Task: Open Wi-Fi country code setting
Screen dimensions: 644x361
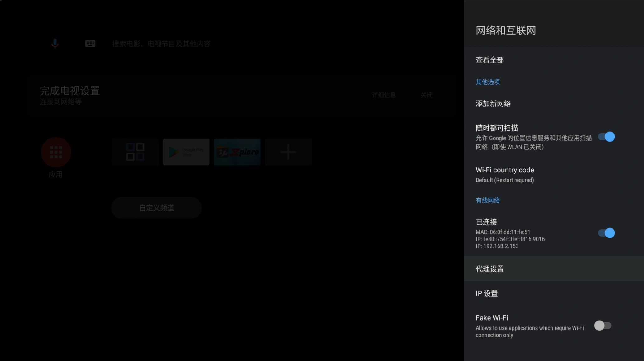Action: (x=505, y=175)
